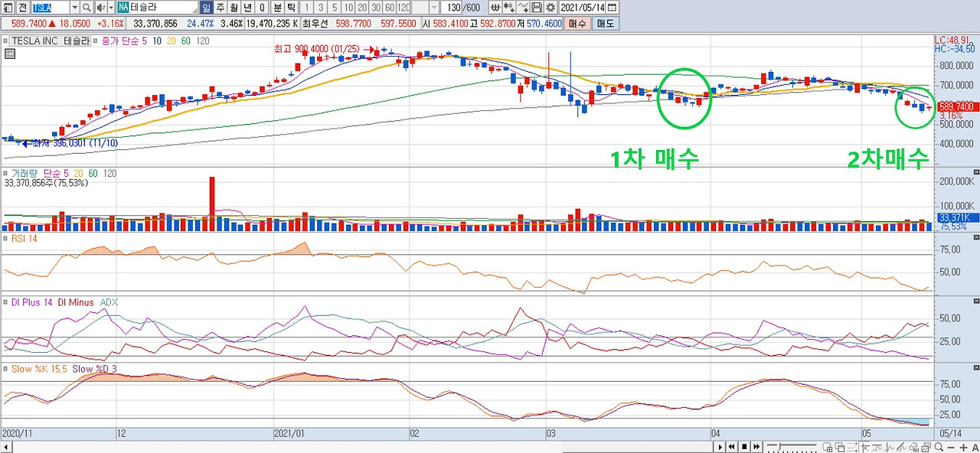
Task: Select the 일 (daily) period
Action: click(206, 8)
